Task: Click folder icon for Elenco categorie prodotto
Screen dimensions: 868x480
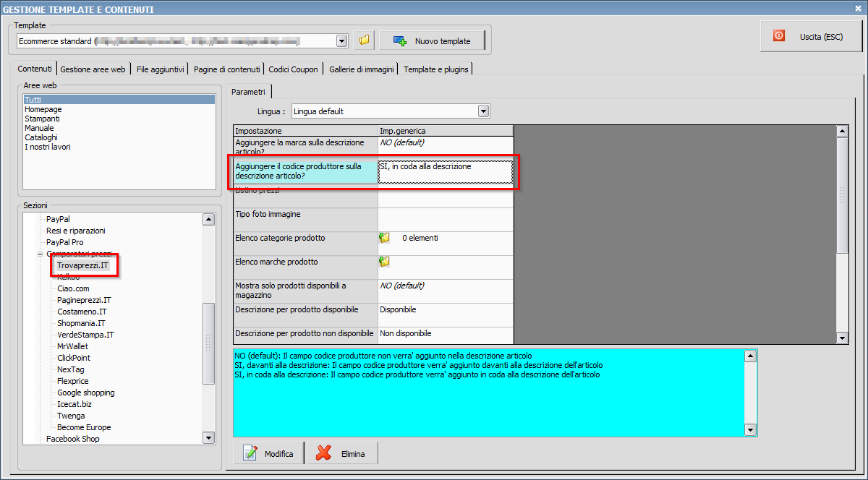Action: [384, 238]
